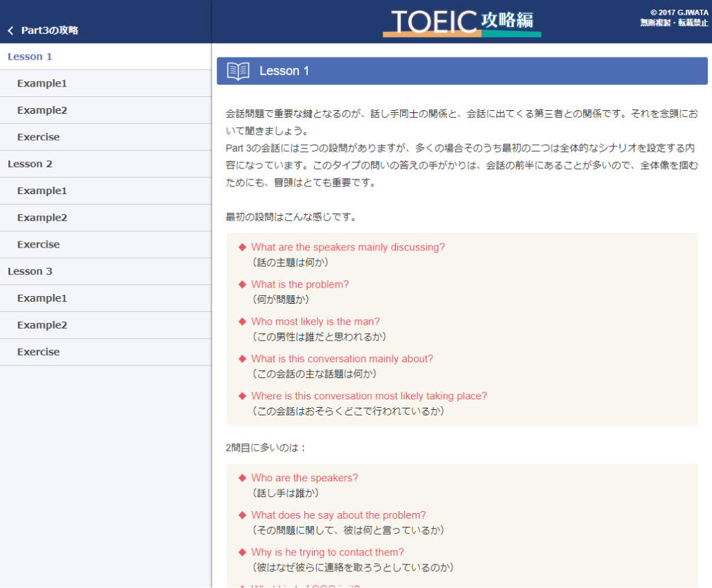The height and width of the screenshot is (588, 712).
Task: Click the open book icon in Lesson 1 header
Action: point(238,71)
